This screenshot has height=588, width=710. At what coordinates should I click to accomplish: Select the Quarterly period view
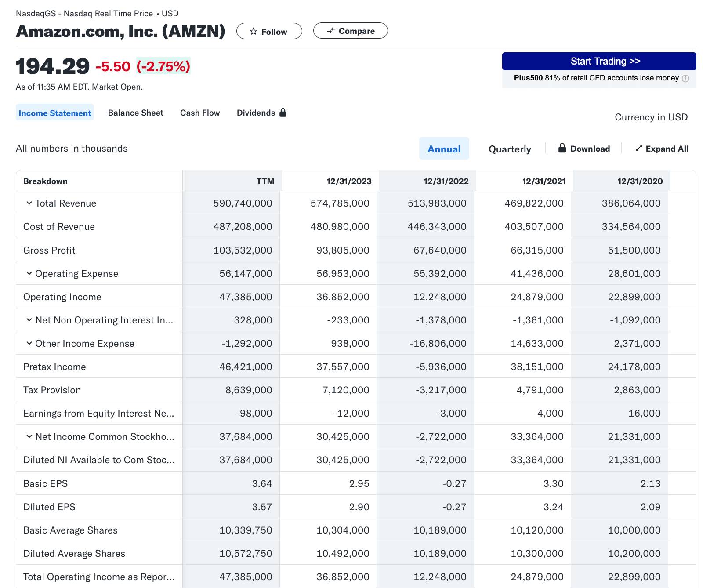[510, 149]
